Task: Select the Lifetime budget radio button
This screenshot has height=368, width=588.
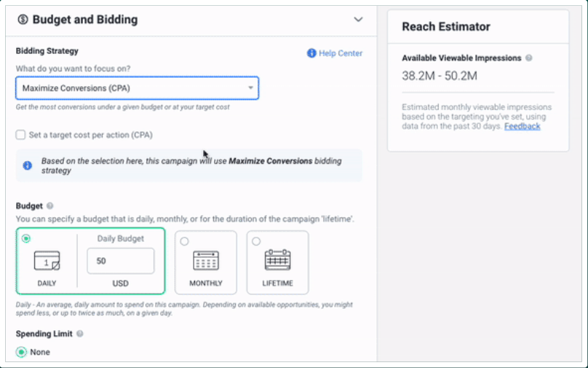Action: point(256,241)
